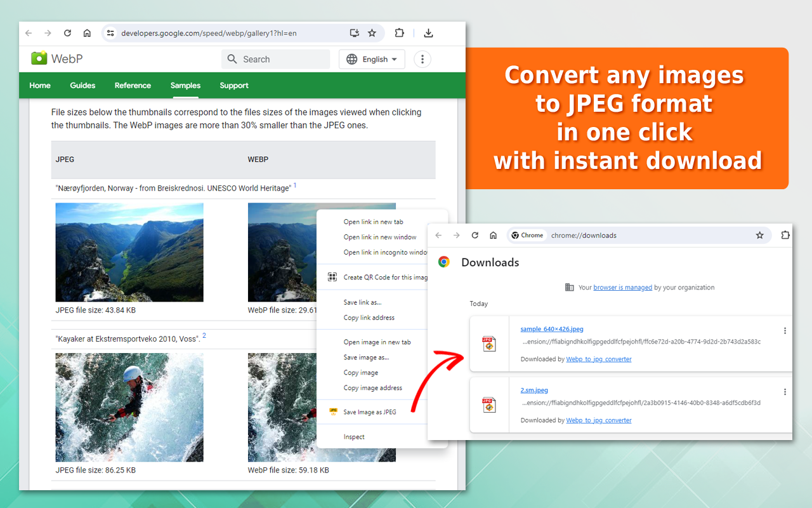
Task: Go back in the WebP gallery browser window
Action: 29,33
